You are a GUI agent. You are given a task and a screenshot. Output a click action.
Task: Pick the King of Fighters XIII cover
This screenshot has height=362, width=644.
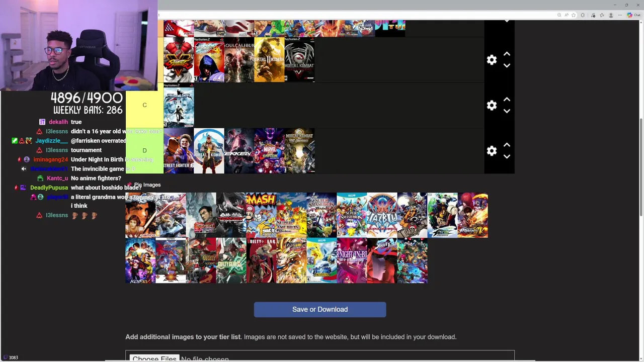(x=442, y=215)
